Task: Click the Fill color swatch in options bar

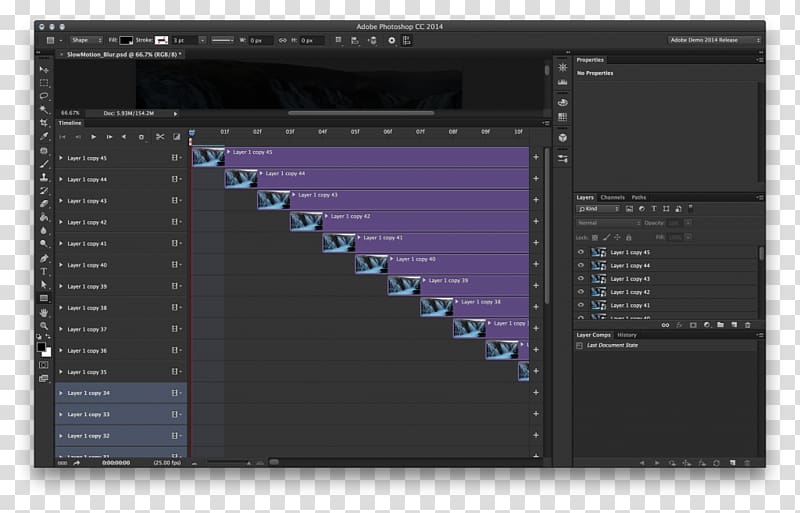Action: (x=127, y=40)
